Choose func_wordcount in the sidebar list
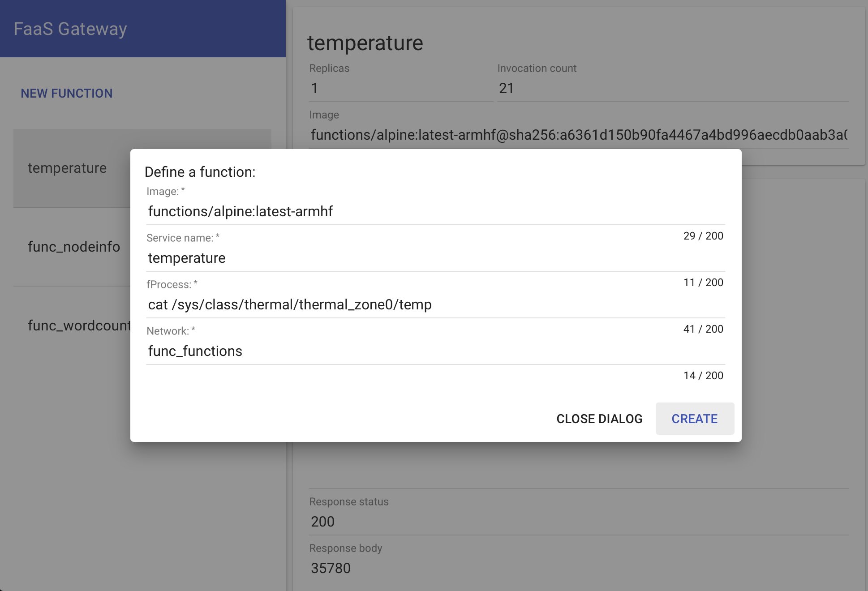The image size is (868, 591). pos(79,325)
